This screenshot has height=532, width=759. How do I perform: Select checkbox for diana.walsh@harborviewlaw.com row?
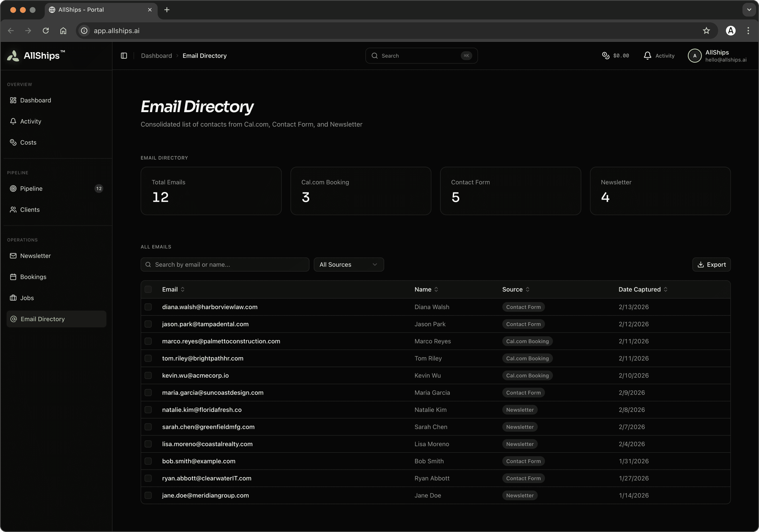pyautogui.click(x=148, y=307)
